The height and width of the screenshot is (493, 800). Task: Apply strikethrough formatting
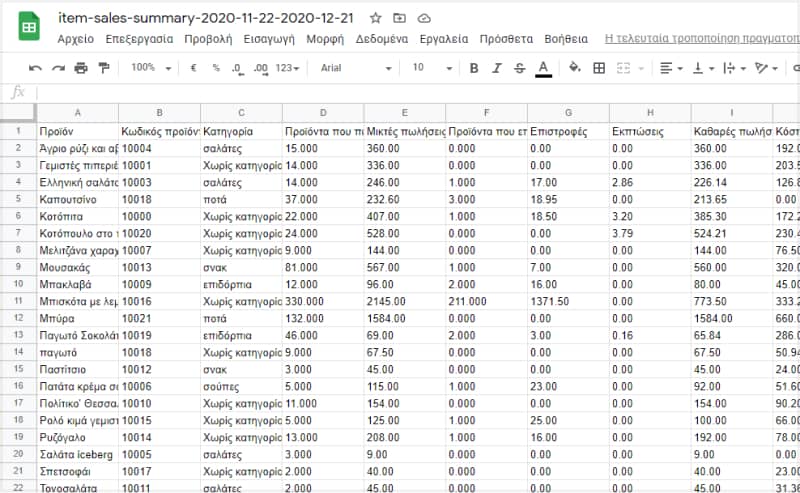519,68
